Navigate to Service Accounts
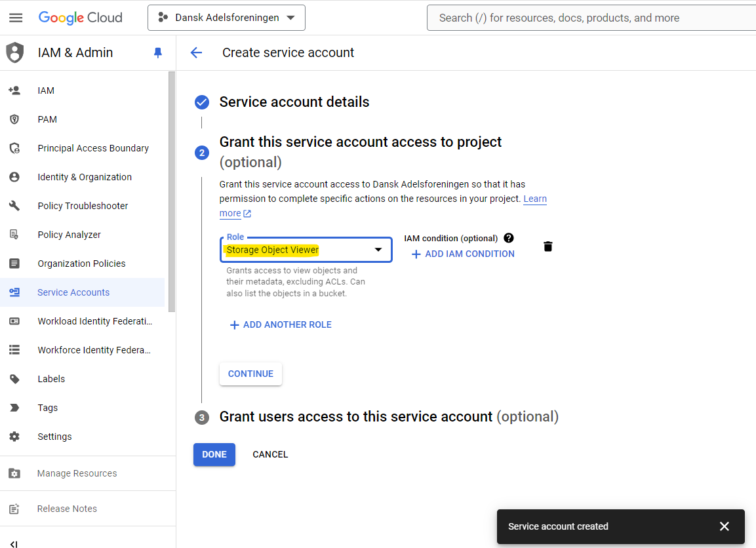Image resolution: width=756 pixels, height=548 pixels. point(74,292)
